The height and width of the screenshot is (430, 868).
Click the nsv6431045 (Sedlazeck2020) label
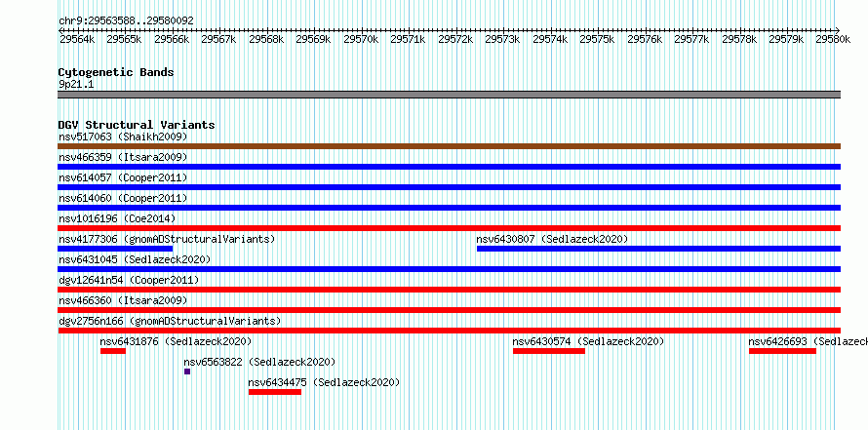(x=135, y=259)
